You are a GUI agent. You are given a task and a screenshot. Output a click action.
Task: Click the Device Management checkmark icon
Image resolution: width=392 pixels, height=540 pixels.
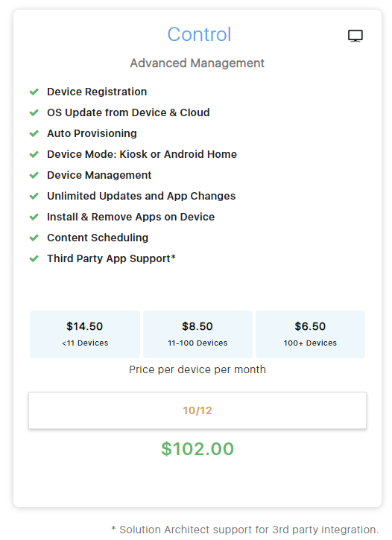point(34,175)
